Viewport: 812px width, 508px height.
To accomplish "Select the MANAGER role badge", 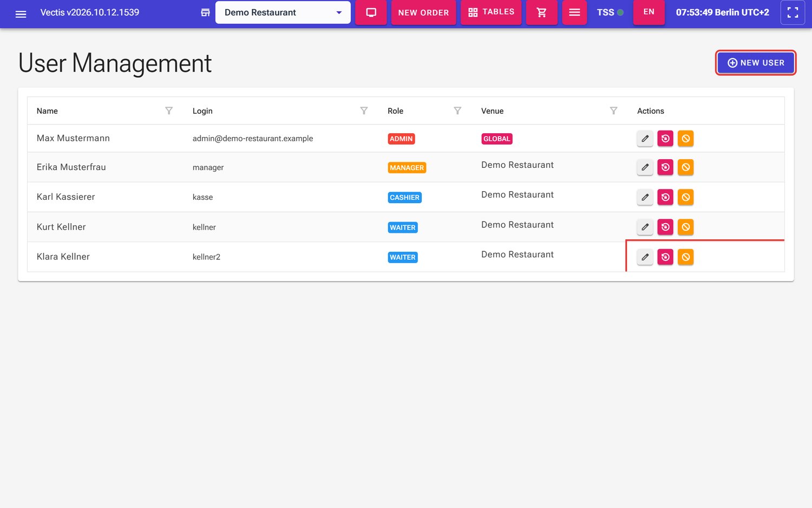I will point(407,167).
